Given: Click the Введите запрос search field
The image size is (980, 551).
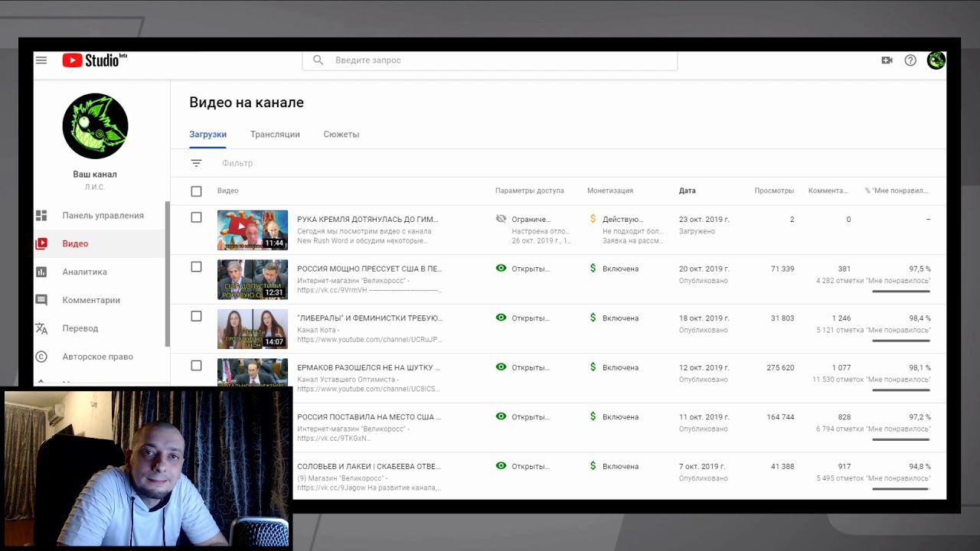Looking at the screenshot, I should (490, 60).
